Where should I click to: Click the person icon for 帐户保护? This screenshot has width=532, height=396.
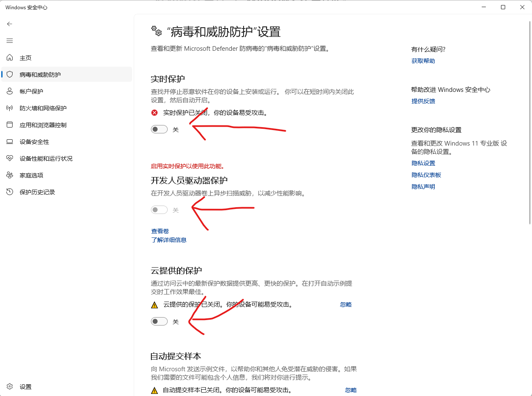pos(10,91)
